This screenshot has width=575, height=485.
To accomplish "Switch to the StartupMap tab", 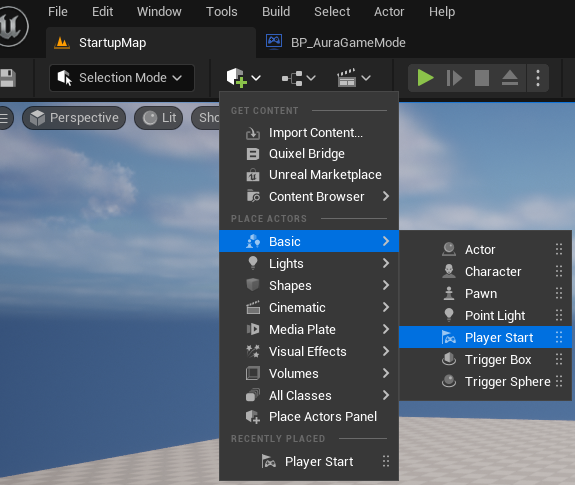I will coord(151,43).
